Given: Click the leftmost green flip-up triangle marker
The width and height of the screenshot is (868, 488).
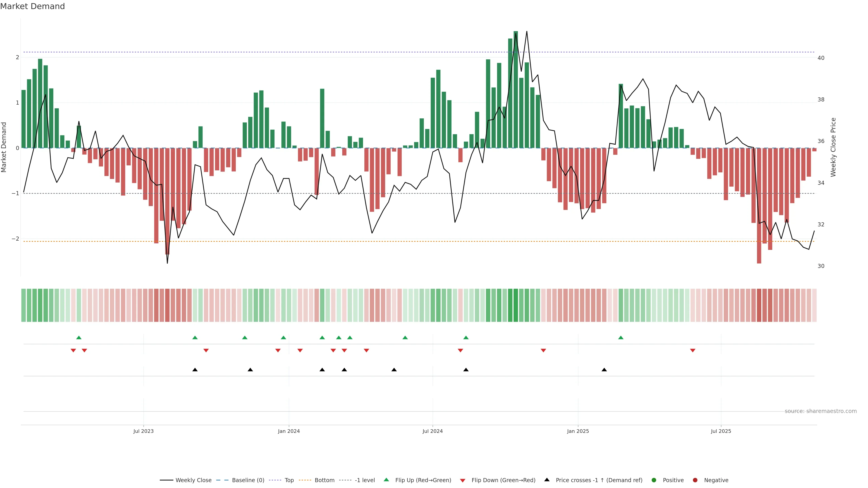Looking at the screenshot, I should (x=79, y=338).
